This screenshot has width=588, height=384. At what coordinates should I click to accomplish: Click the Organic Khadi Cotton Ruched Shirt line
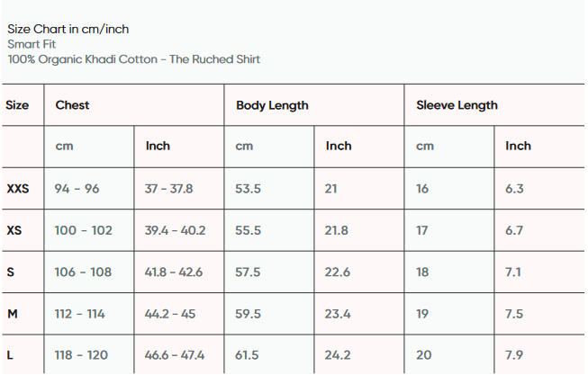pos(134,59)
